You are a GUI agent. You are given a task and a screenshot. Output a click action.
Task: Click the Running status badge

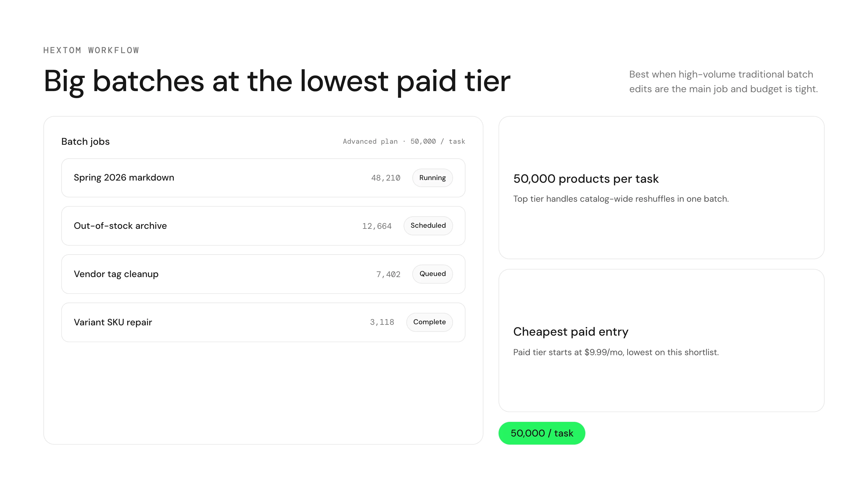coord(432,178)
